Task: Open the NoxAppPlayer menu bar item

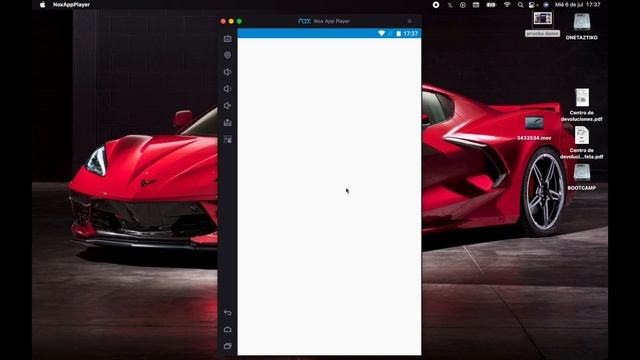Action: (x=71, y=4)
